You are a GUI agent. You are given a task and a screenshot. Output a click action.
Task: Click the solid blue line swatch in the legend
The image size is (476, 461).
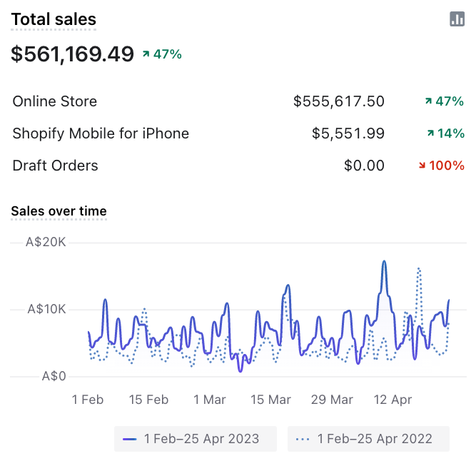(x=130, y=439)
